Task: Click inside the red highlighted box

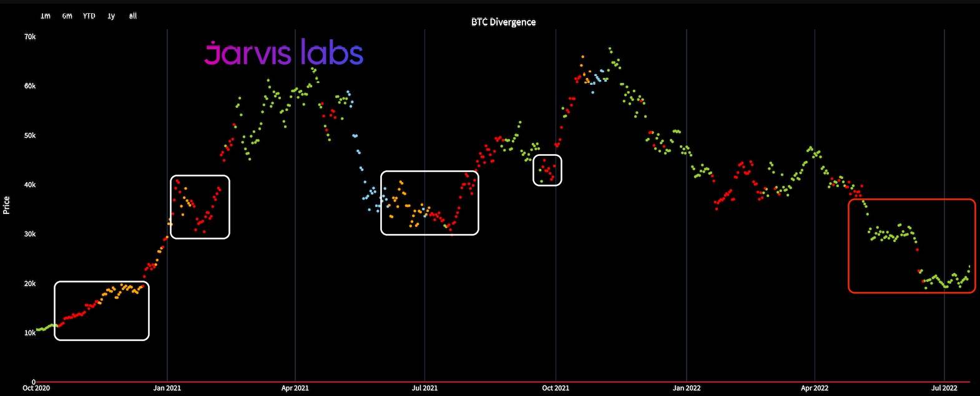Action: click(911, 246)
